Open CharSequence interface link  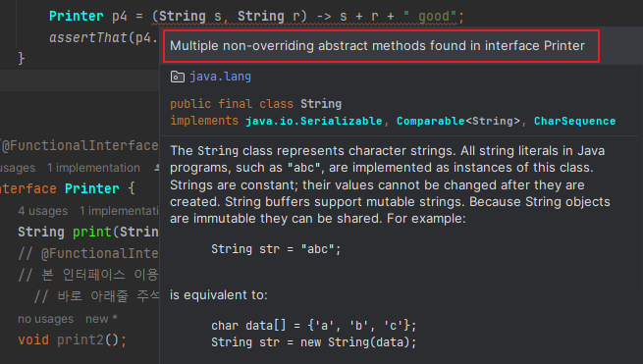click(x=574, y=121)
